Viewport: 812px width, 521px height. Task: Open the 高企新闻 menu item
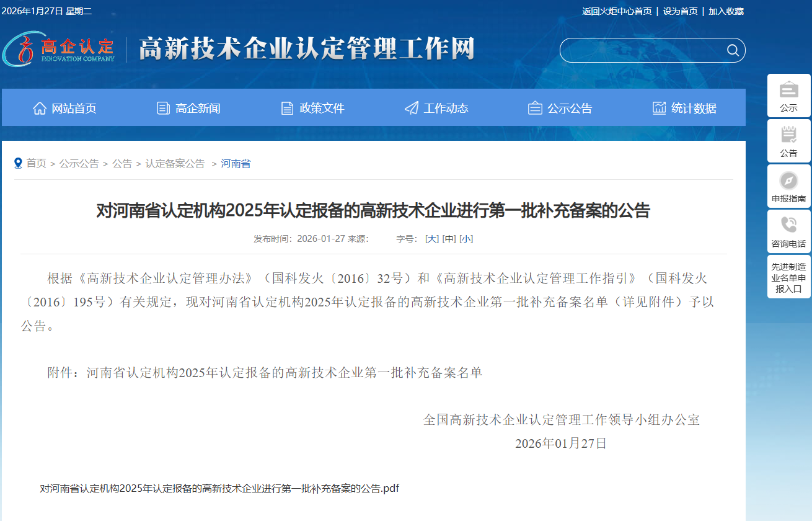pos(197,108)
